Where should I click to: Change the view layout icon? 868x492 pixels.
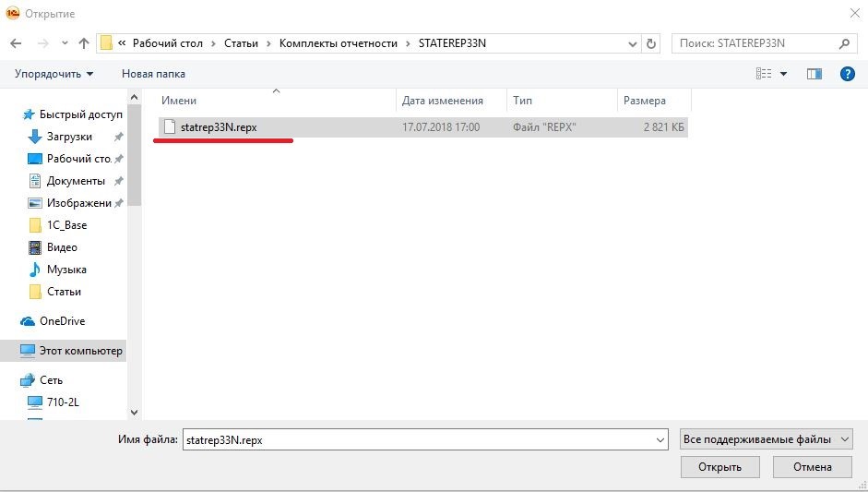pos(764,74)
